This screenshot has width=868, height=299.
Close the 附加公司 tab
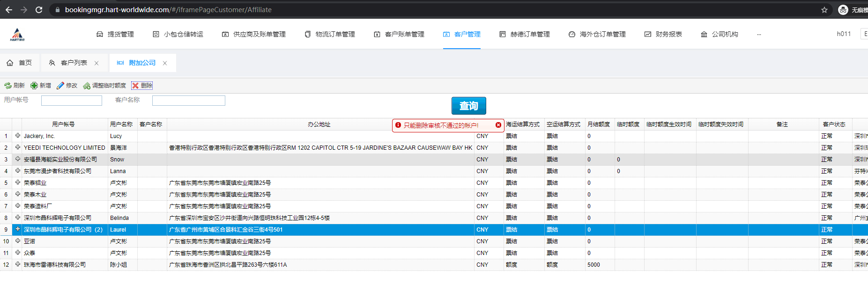coord(165,63)
